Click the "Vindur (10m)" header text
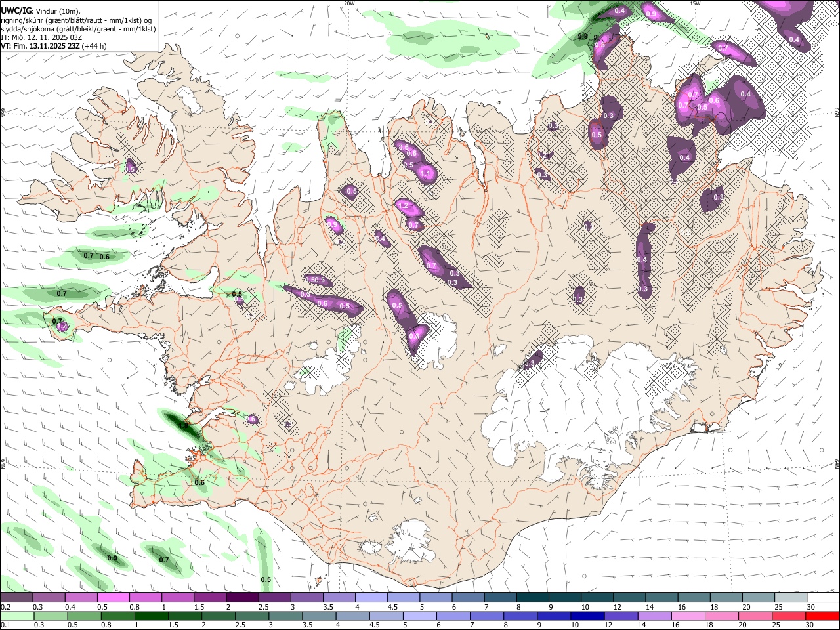 (57, 10)
